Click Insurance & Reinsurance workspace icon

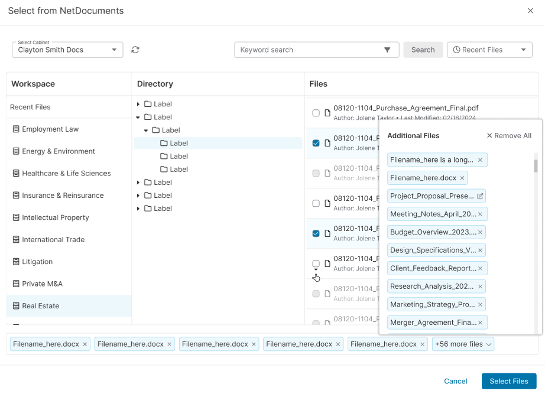pyautogui.click(x=16, y=195)
